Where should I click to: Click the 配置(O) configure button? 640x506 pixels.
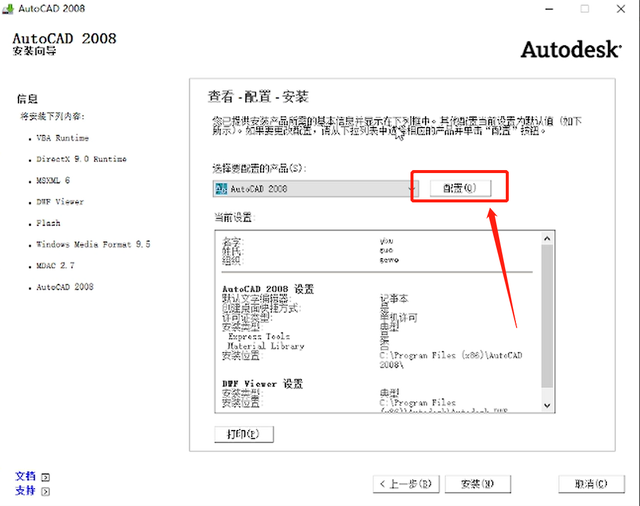(x=460, y=188)
